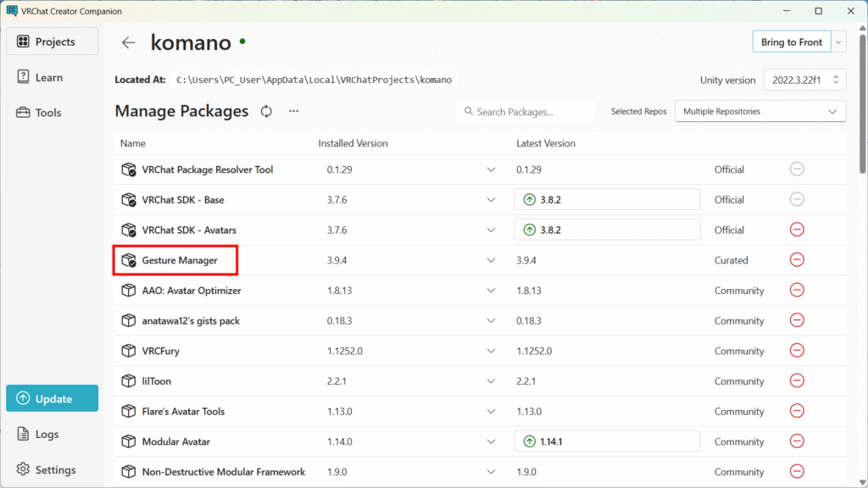
Task: Expand Bring to Front dropdown arrow
Action: click(x=838, y=42)
